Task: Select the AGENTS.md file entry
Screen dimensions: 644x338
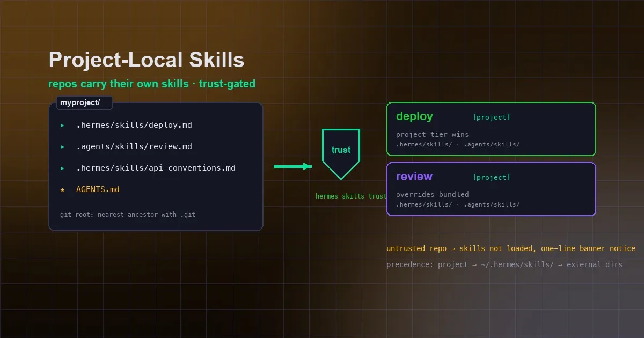Action: click(x=98, y=189)
